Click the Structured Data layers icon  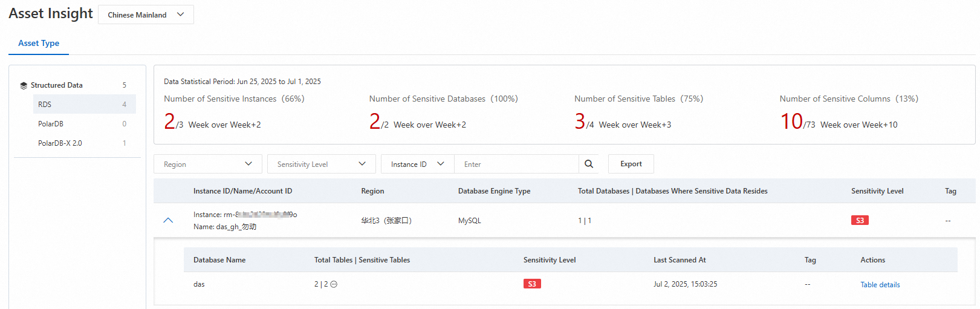[x=24, y=85]
